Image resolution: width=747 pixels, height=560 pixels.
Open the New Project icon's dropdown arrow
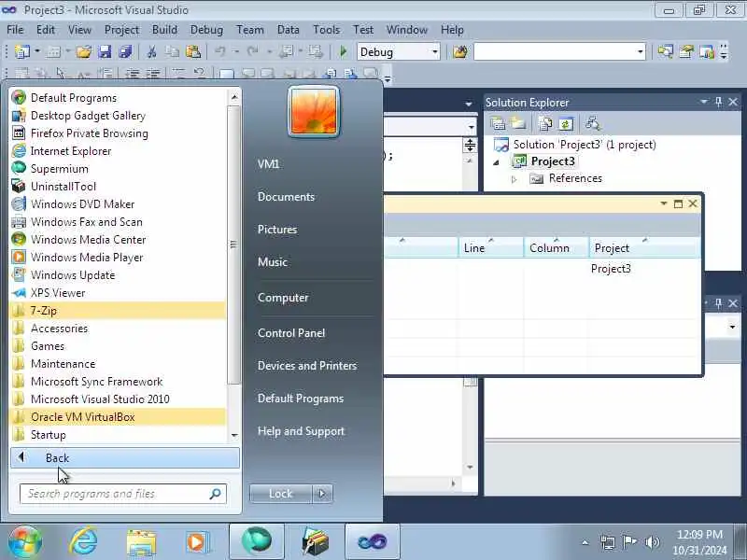(x=37, y=51)
